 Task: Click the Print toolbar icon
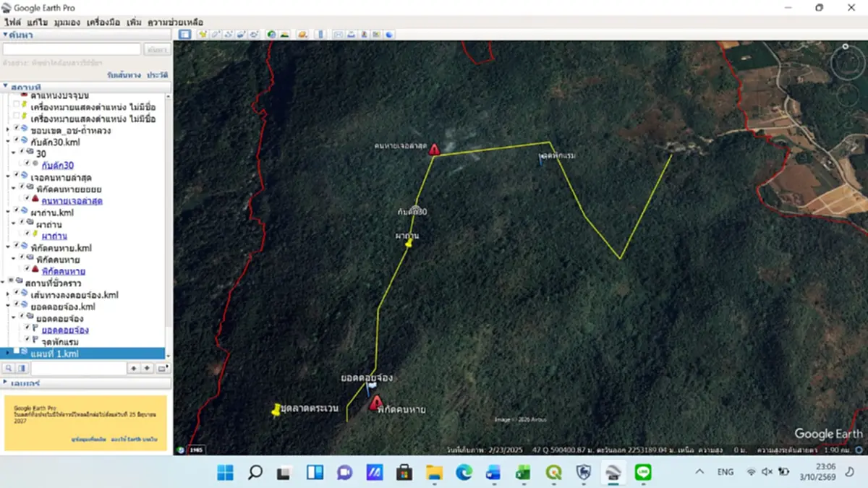coord(350,34)
